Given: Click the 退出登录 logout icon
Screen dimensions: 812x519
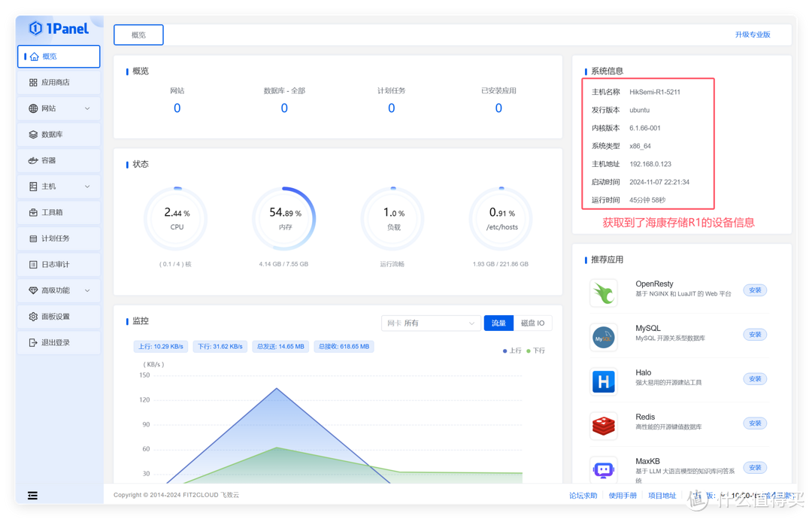Looking at the screenshot, I should 33,342.
